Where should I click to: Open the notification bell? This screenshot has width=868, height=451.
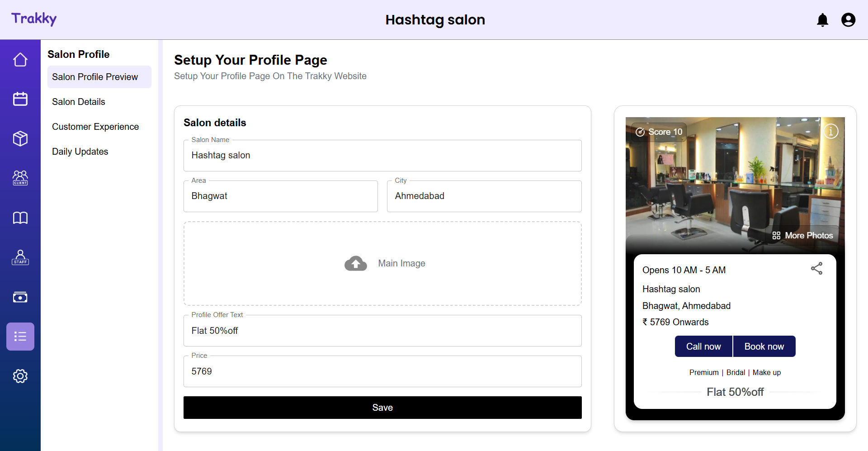[823, 20]
